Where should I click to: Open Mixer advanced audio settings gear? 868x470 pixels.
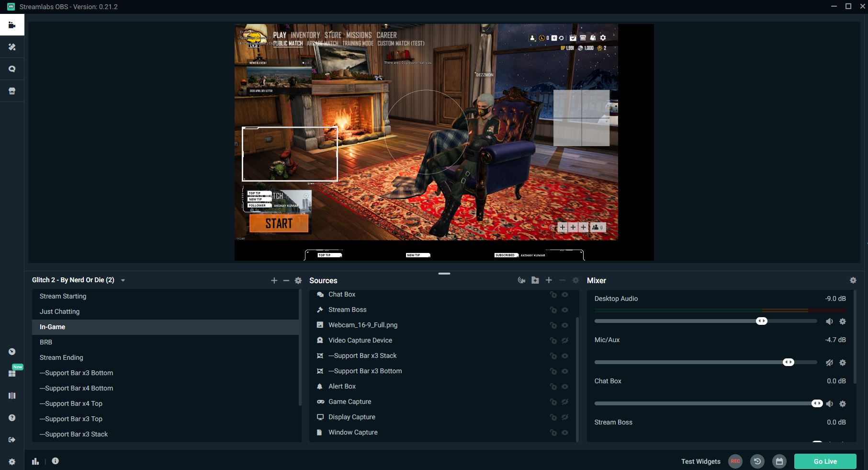click(x=853, y=280)
